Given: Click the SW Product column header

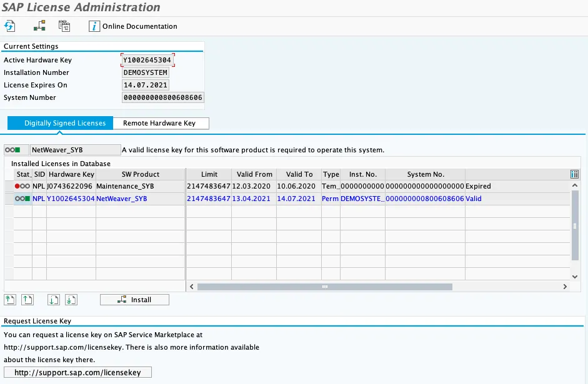Looking at the screenshot, I should 141,174.
